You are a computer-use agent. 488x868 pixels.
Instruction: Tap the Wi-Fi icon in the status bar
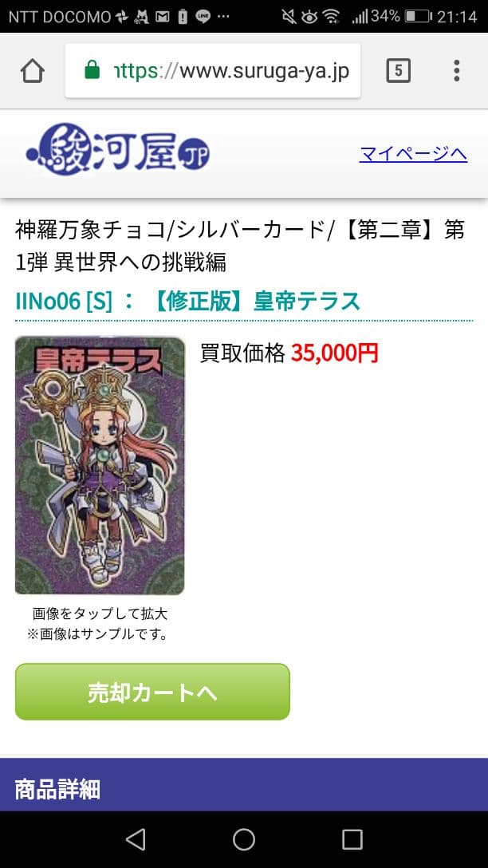(331, 17)
